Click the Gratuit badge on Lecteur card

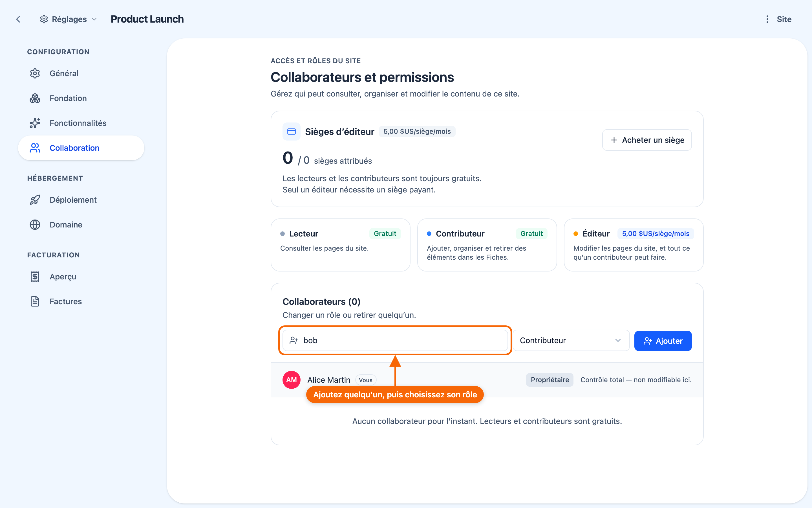coord(385,233)
